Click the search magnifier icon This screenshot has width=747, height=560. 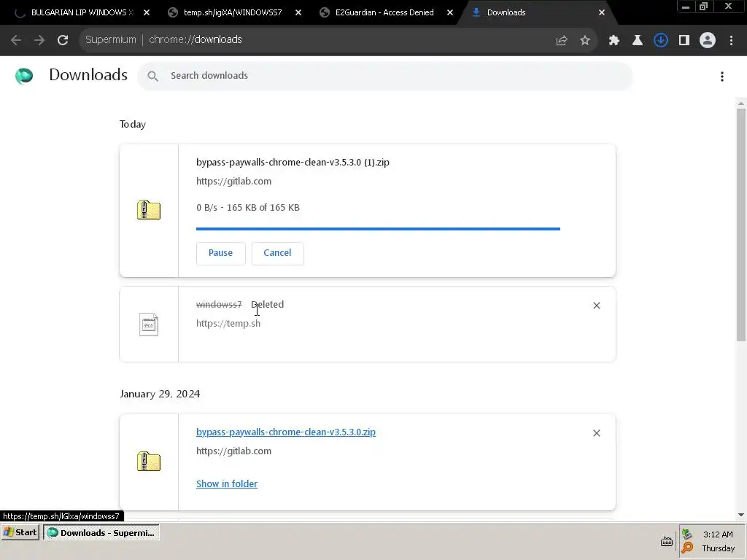click(x=152, y=76)
